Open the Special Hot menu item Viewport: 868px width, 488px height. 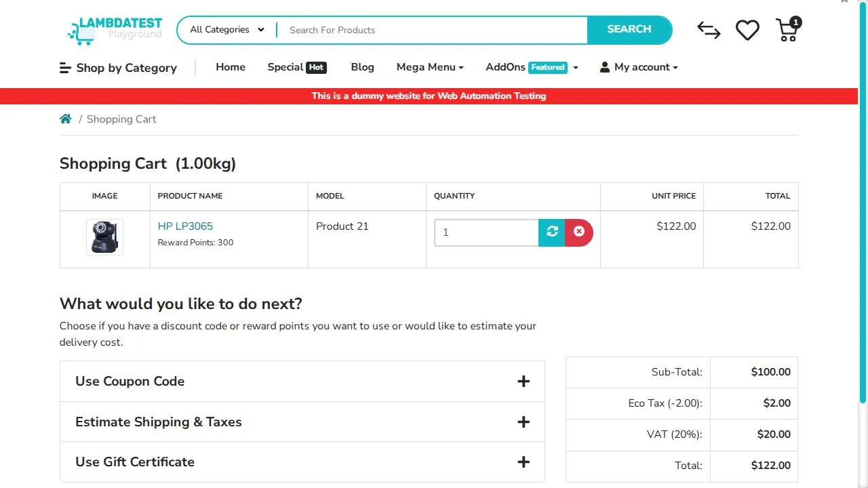click(297, 67)
